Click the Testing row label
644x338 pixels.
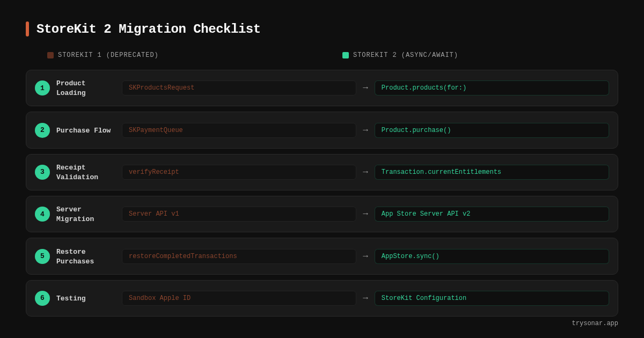pyautogui.click(x=71, y=298)
